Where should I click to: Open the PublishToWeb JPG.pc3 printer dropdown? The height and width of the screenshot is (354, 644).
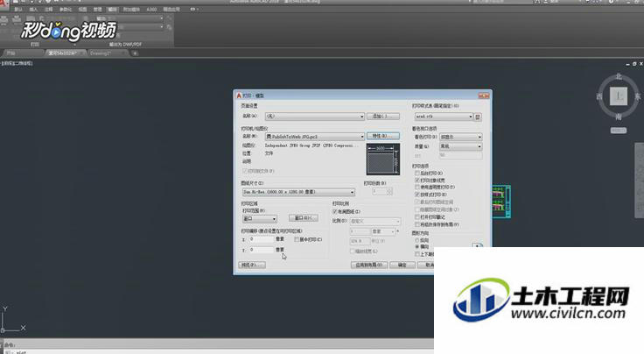[x=315, y=137]
